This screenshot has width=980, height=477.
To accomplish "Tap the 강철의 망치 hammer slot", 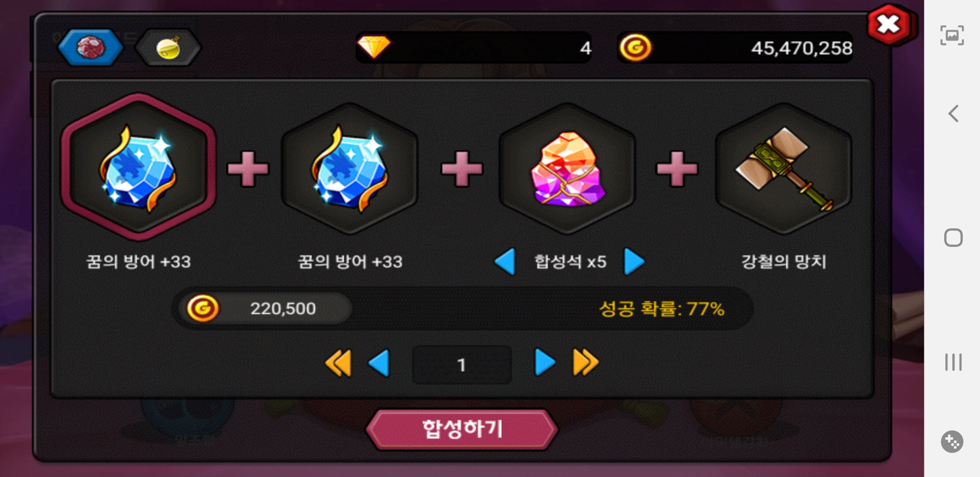I will (784, 168).
